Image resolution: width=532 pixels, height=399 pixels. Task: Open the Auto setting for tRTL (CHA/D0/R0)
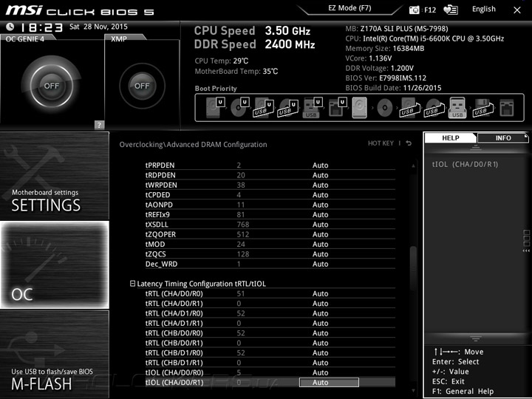coord(320,293)
